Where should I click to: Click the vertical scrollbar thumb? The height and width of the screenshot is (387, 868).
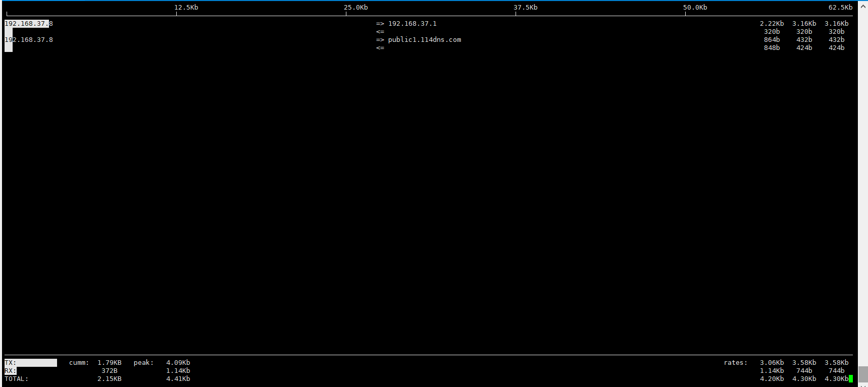click(x=863, y=374)
